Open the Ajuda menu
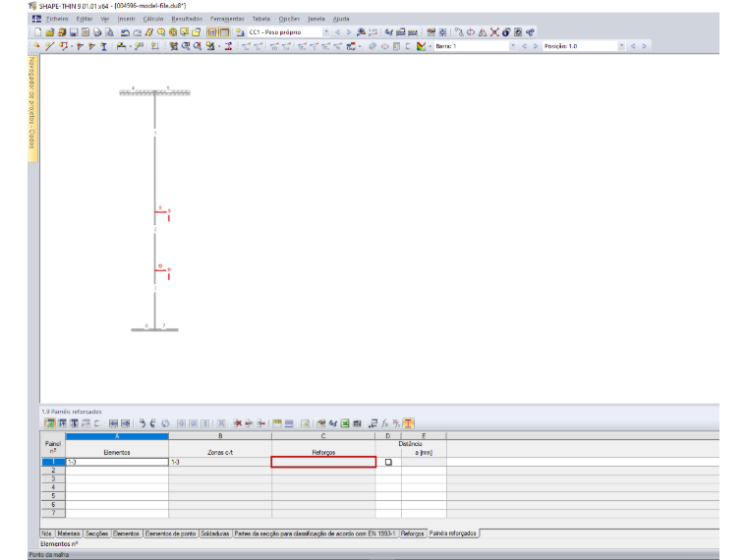 click(x=341, y=19)
